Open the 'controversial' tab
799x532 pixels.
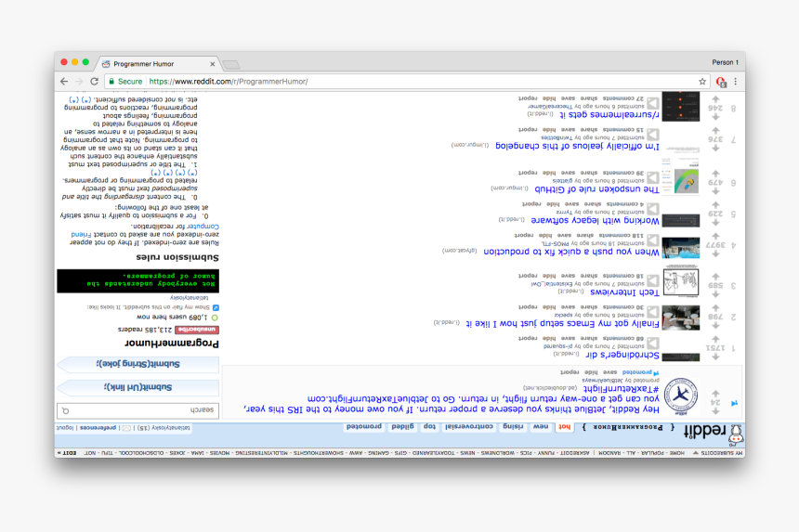coord(469,426)
